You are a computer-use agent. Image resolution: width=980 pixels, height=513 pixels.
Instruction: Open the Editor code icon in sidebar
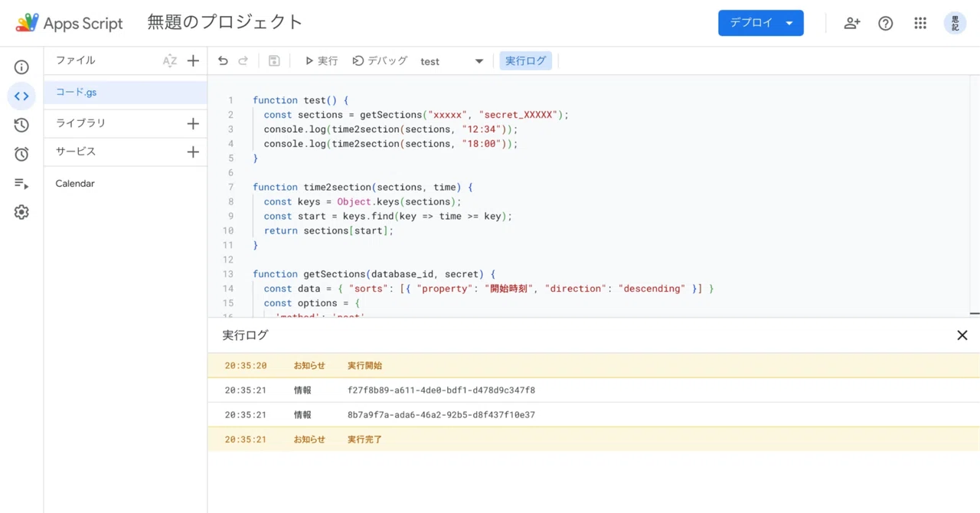click(x=21, y=96)
